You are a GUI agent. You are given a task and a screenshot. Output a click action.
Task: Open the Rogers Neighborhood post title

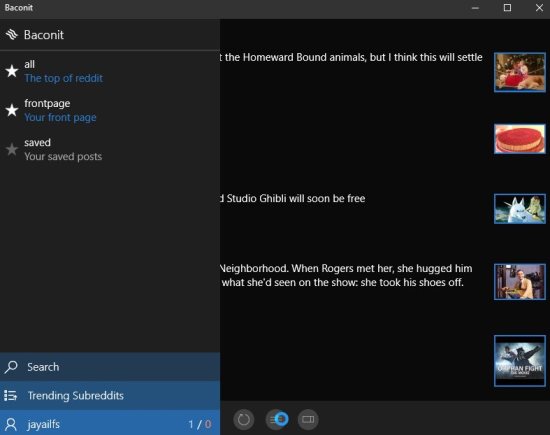click(346, 275)
